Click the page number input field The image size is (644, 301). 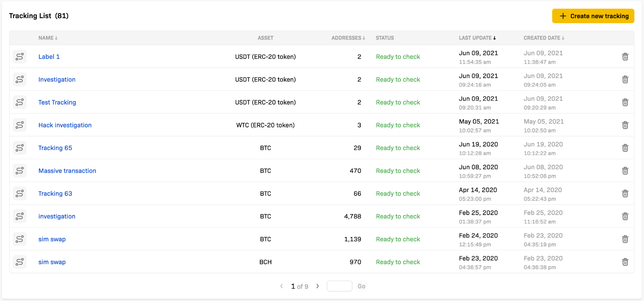point(339,286)
